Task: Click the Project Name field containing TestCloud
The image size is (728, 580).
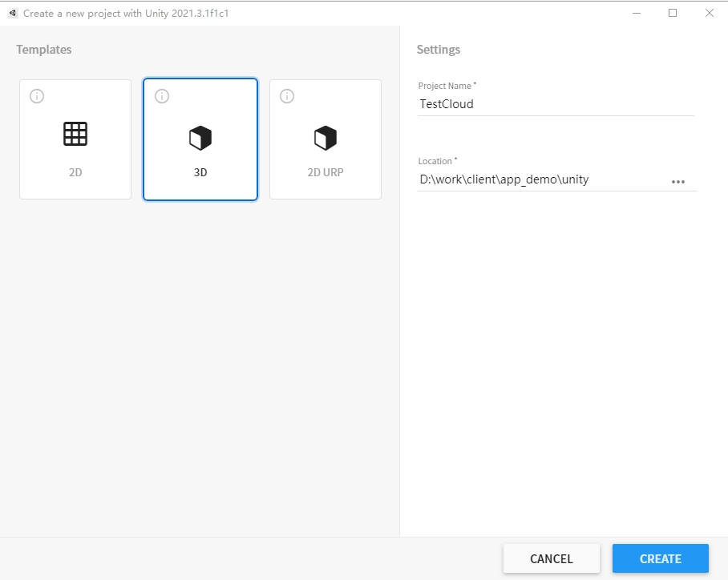Action: 556,104
